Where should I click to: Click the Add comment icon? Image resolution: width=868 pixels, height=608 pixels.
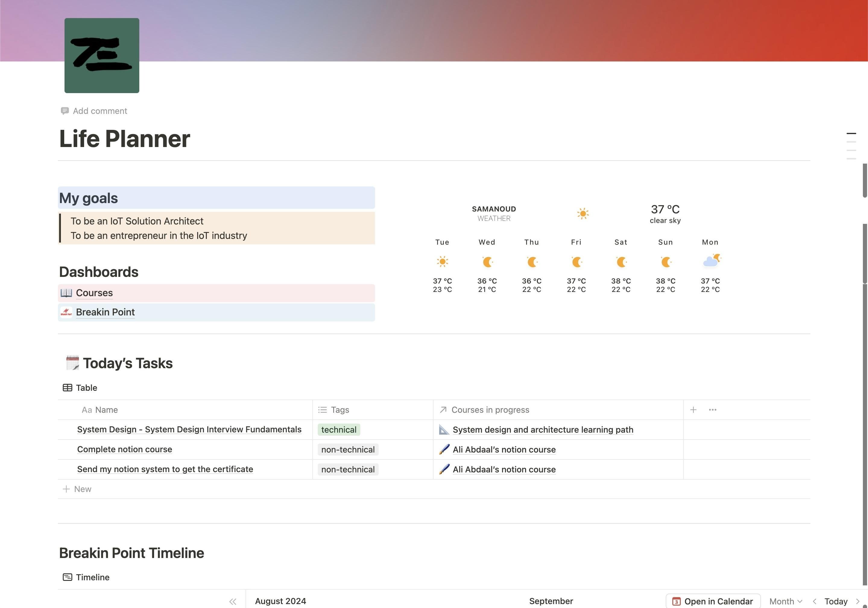click(65, 111)
